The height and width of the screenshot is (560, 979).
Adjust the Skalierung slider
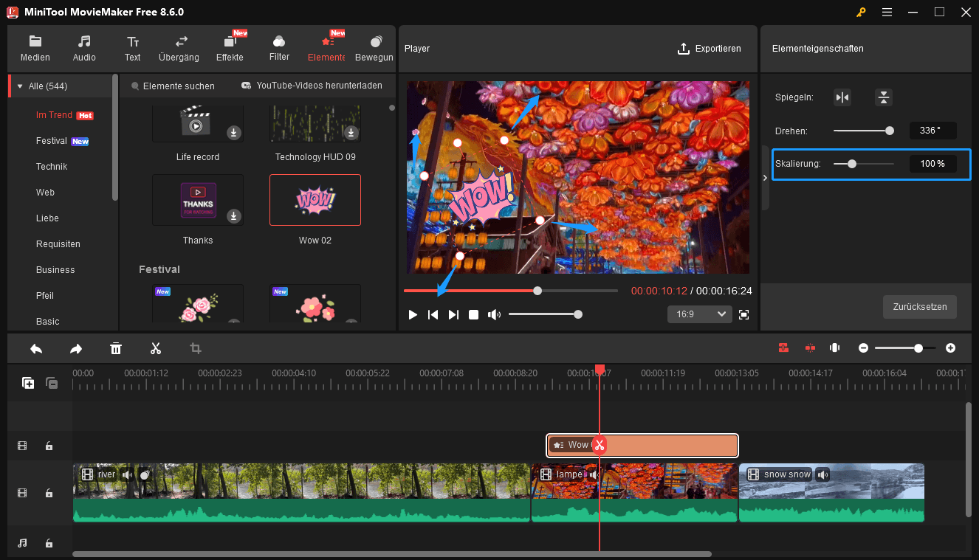pyautogui.click(x=853, y=164)
